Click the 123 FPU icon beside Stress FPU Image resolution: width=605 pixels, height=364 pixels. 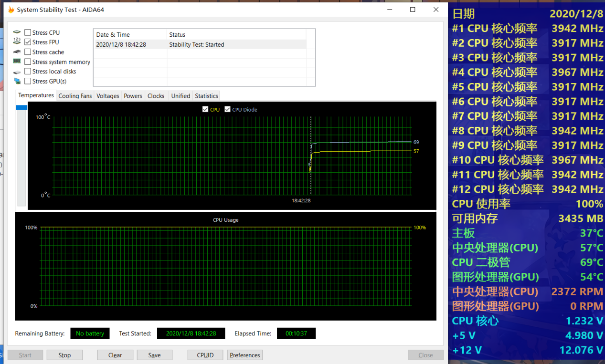(x=17, y=42)
